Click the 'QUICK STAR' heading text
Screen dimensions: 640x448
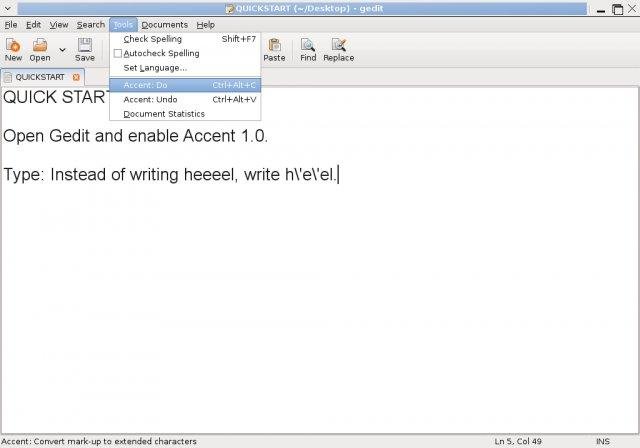pyautogui.click(x=56, y=97)
